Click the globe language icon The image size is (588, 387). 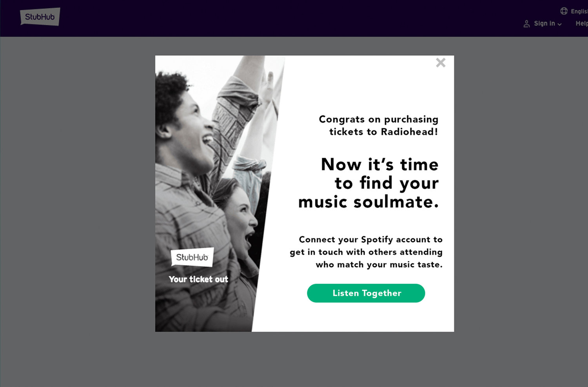tap(564, 11)
